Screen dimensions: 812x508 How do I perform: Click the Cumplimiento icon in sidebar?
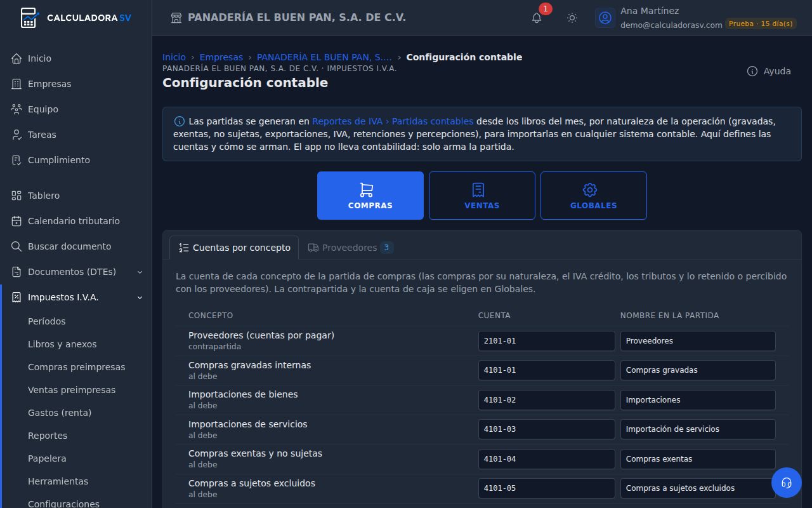tap(16, 160)
